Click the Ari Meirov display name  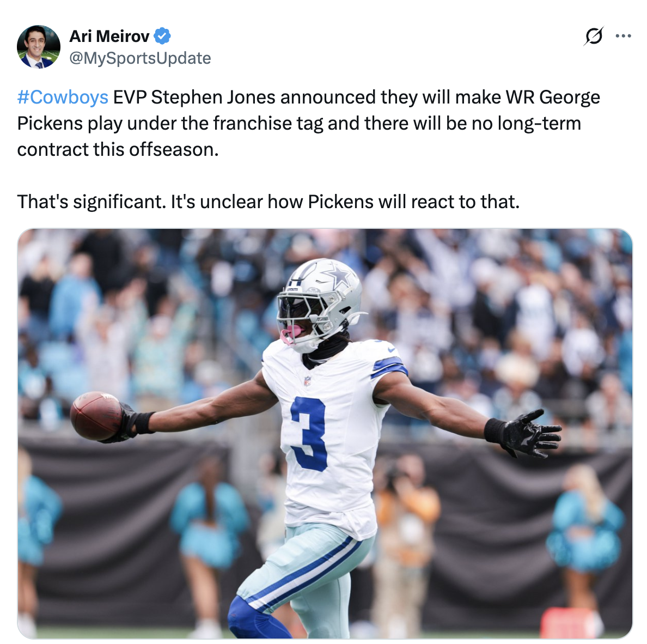109,37
